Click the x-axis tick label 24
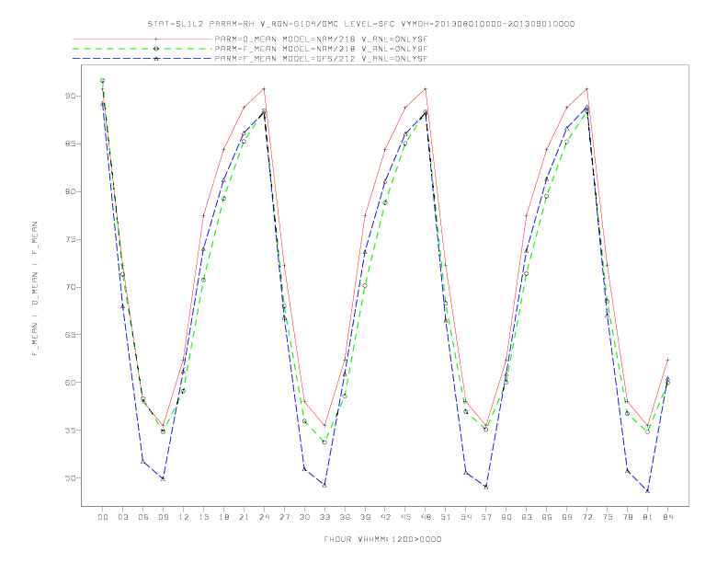This screenshot has height=563, width=728. [x=264, y=517]
